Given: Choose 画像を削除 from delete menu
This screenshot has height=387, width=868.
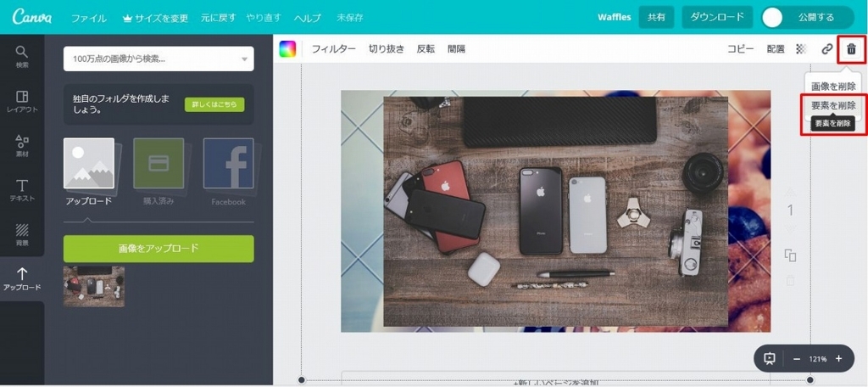Looking at the screenshot, I should (x=833, y=87).
